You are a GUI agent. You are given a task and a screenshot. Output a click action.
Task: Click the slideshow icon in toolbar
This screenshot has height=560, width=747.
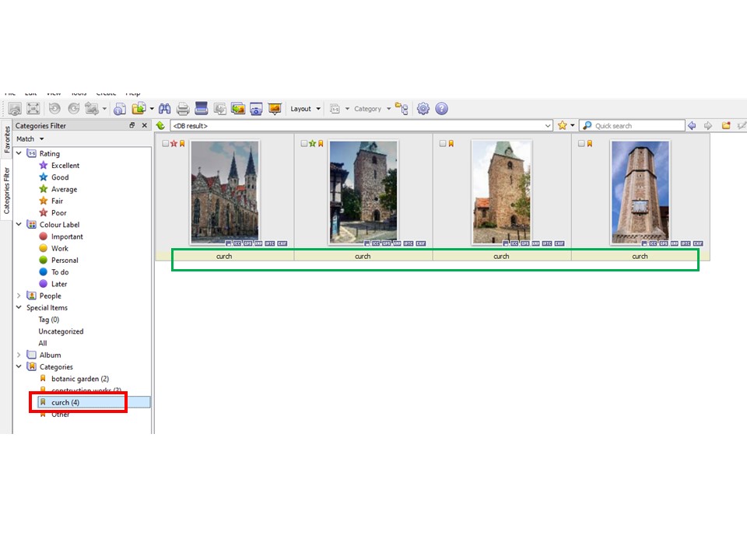click(274, 109)
